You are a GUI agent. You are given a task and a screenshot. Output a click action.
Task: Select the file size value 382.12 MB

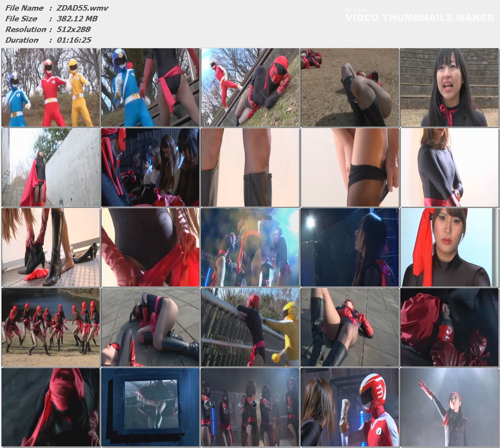tap(77, 19)
